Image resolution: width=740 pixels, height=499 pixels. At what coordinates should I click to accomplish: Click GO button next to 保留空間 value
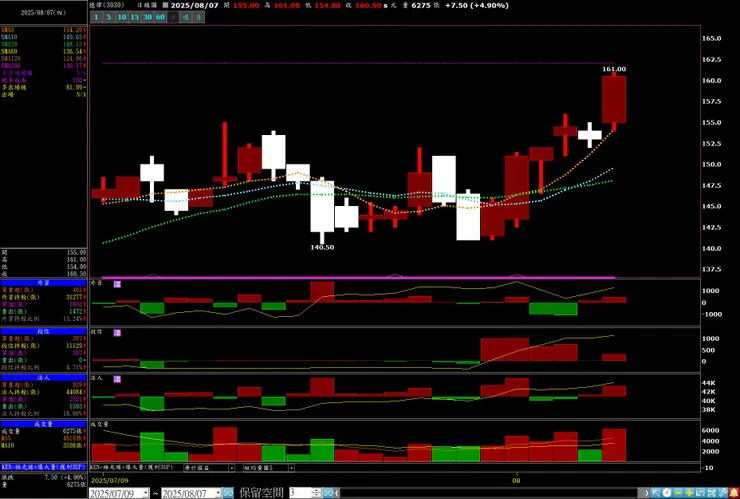coord(328,493)
